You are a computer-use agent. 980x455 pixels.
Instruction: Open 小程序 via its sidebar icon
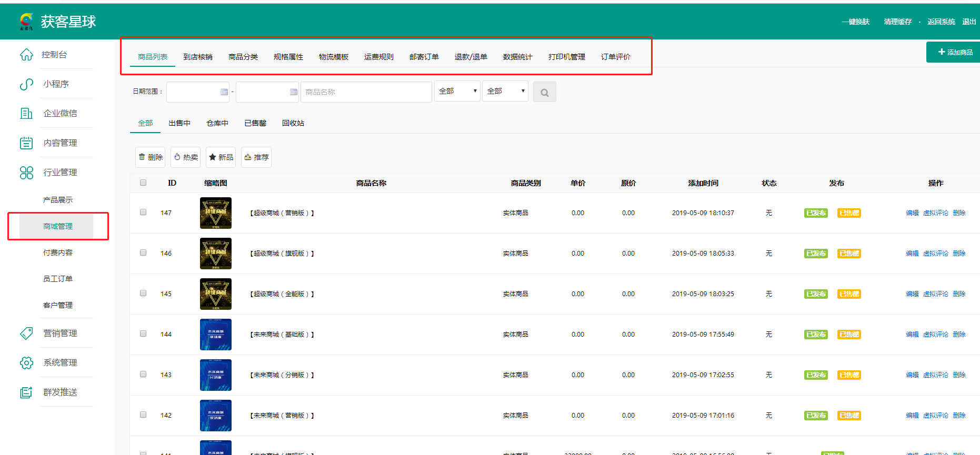26,84
